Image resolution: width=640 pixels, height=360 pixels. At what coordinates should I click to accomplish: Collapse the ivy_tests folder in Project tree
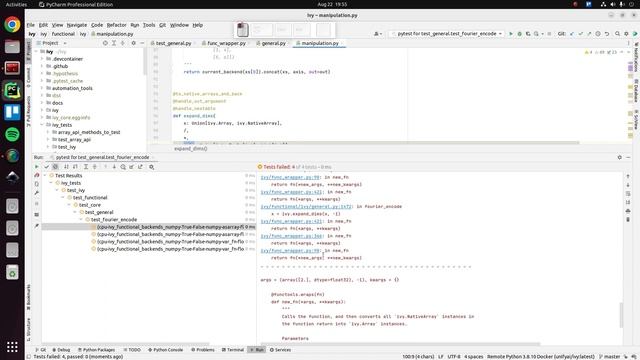click(42, 125)
